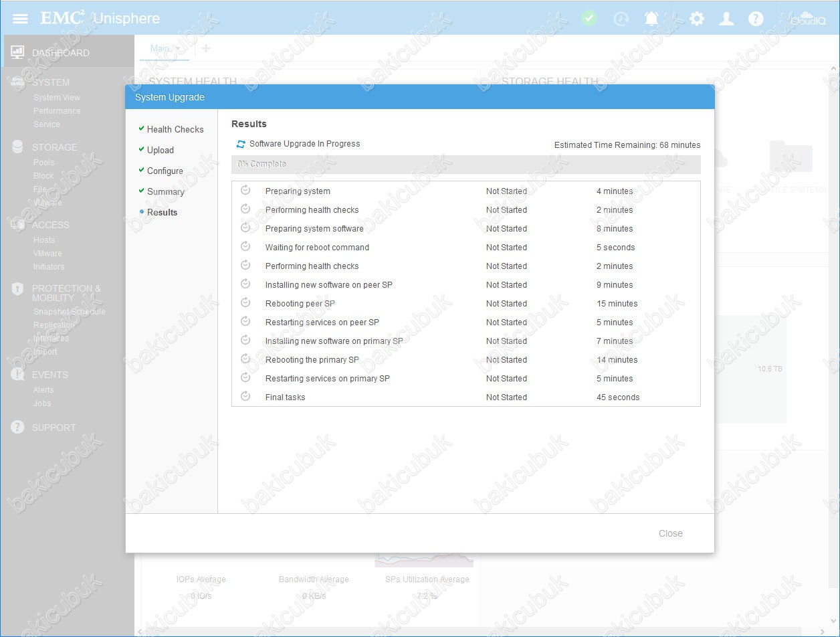Open the hamburger navigation menu

[x=21, y=19]
